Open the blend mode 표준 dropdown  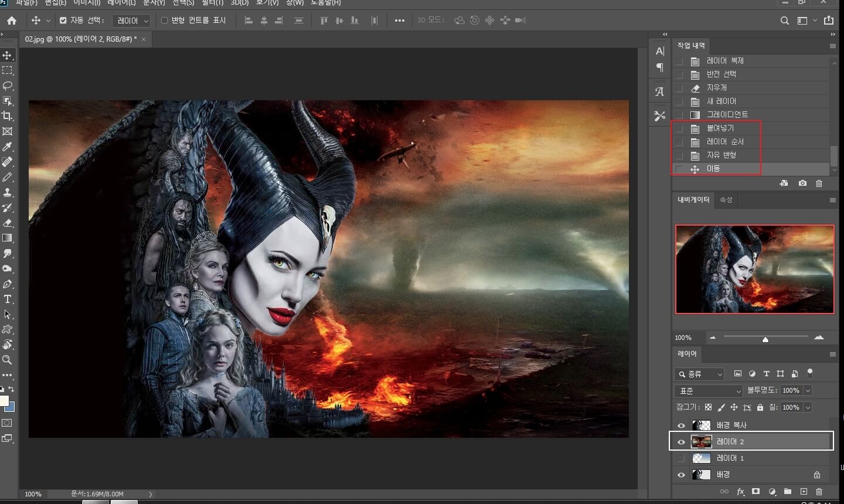click(709, 391)
